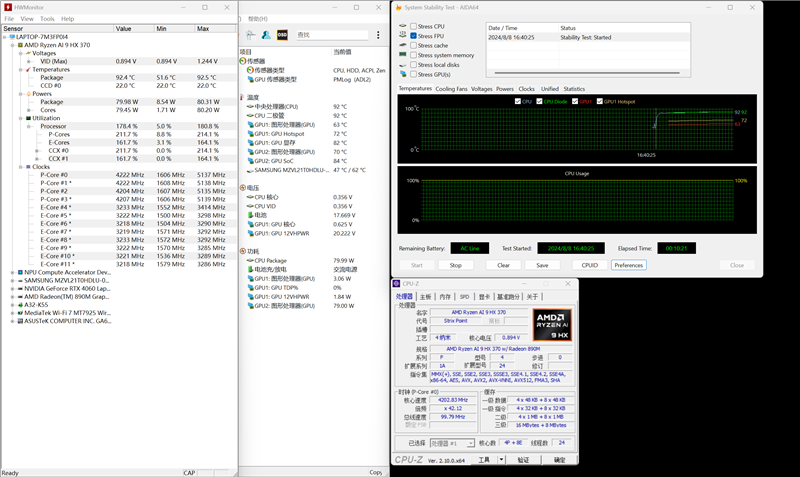Click the tools icon left of user icon
Viewport: 800px width, 477px height.
(251, 35)
